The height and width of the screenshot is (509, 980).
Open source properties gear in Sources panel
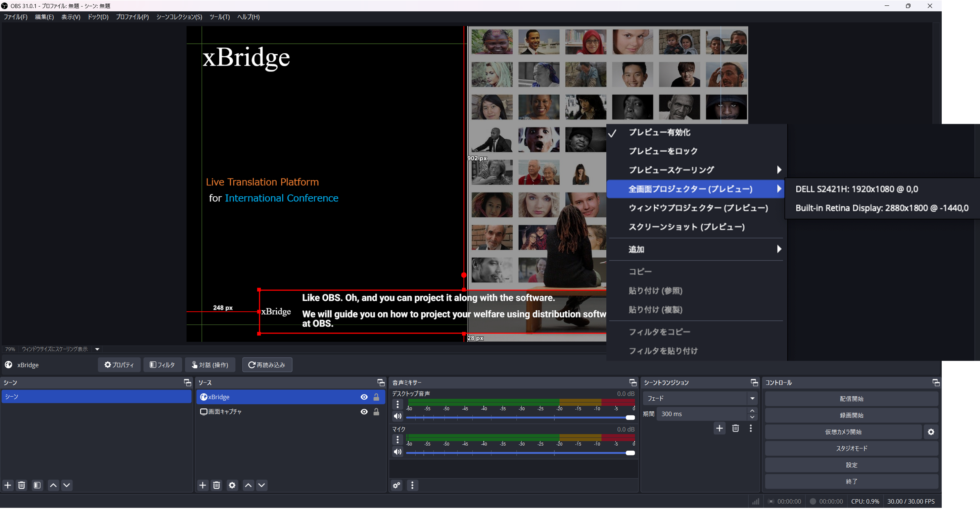click(232, 485)
